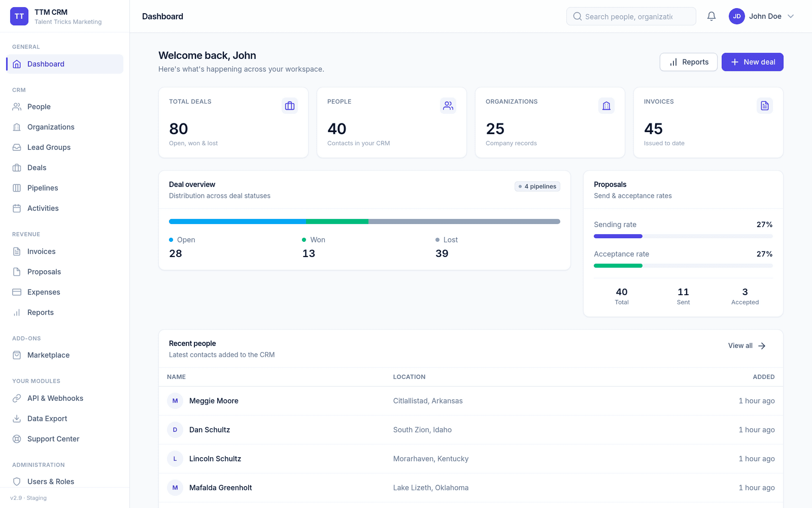Viewport: 812px width, 508px height.
Task: Click the Lost count 39
Action: pyautogui.click(x=442, y=253)
